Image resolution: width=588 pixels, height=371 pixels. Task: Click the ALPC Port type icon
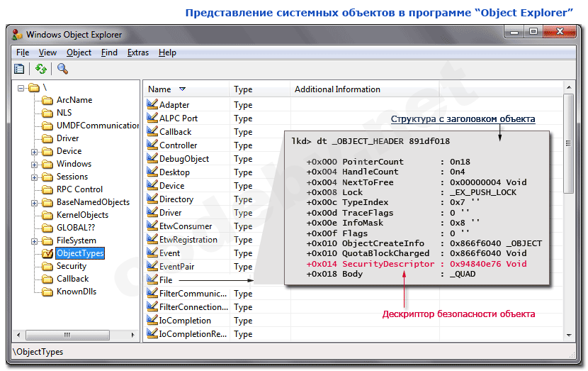tap(152, 118)
